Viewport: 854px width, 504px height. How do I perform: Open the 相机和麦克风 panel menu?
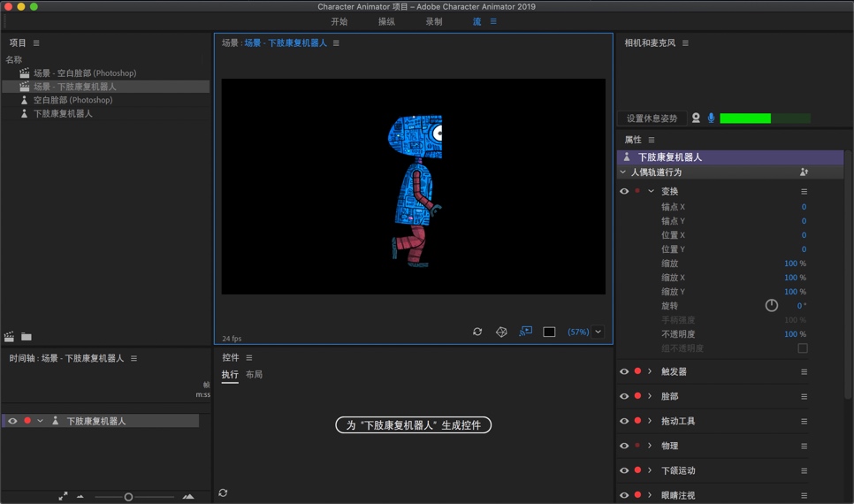point(685,43)
